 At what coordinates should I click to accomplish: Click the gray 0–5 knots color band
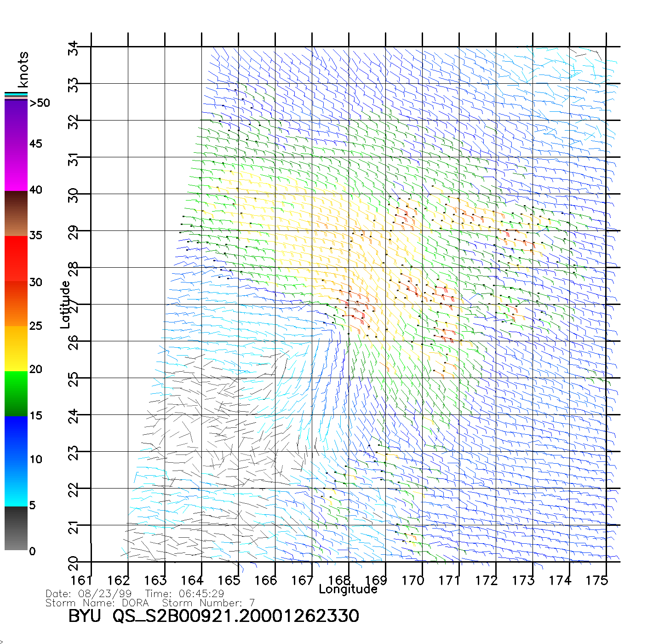[x=16, y=528]
